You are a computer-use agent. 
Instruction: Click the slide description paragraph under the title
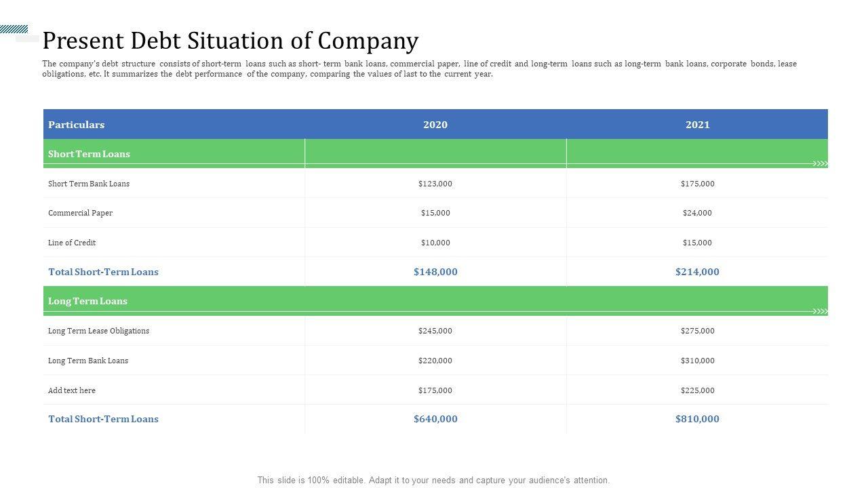coord(419,68)
